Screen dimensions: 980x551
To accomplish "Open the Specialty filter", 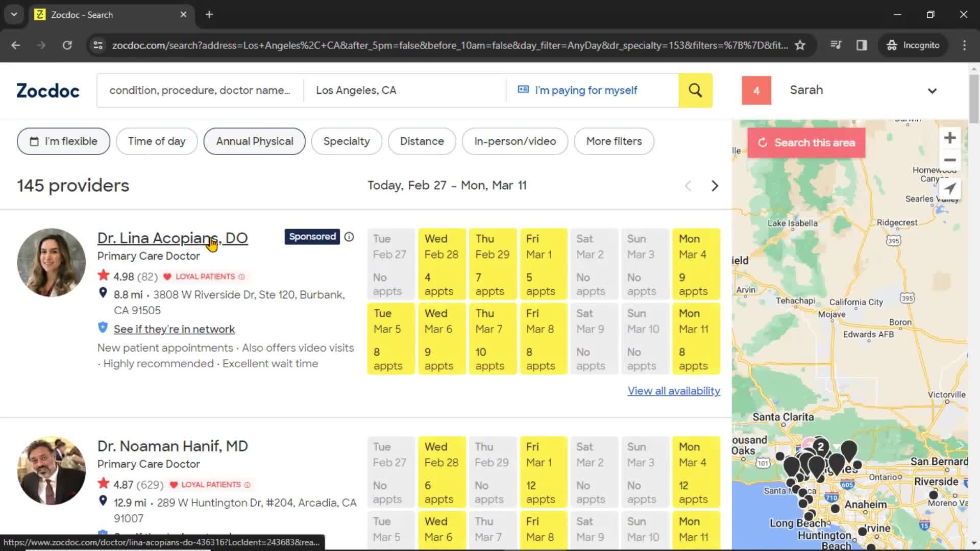I will (x=347, y=141).
